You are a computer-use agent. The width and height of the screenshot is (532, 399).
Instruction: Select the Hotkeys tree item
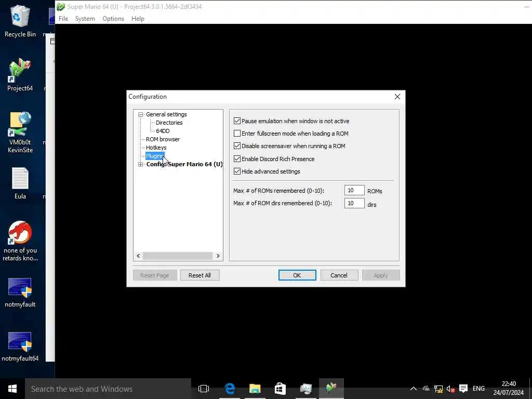156,148
